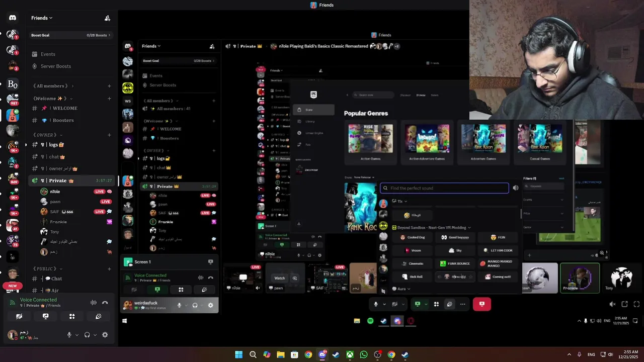Click Watch on pawn's stream tile
Image resolution: width=644 pixels, height=362 pixels.
[x=279, y=278]
